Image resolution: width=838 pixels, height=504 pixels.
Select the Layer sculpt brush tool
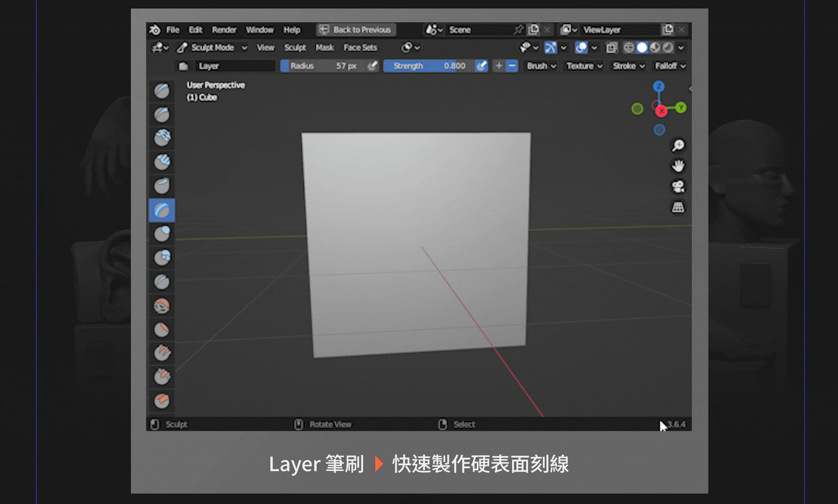click(x=162, y=210)
